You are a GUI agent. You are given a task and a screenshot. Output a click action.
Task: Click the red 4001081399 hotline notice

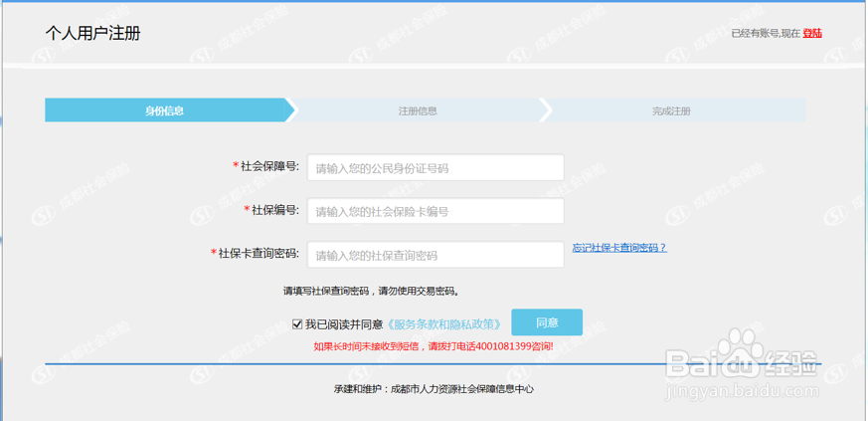434,347
